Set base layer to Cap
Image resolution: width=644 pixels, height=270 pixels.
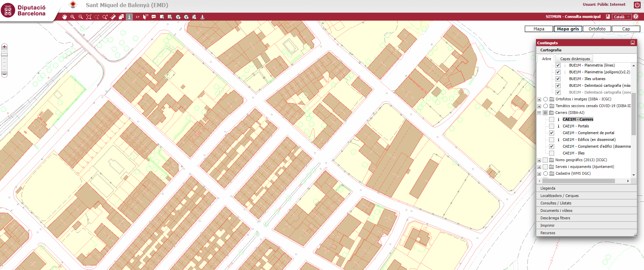coord(626,29)
